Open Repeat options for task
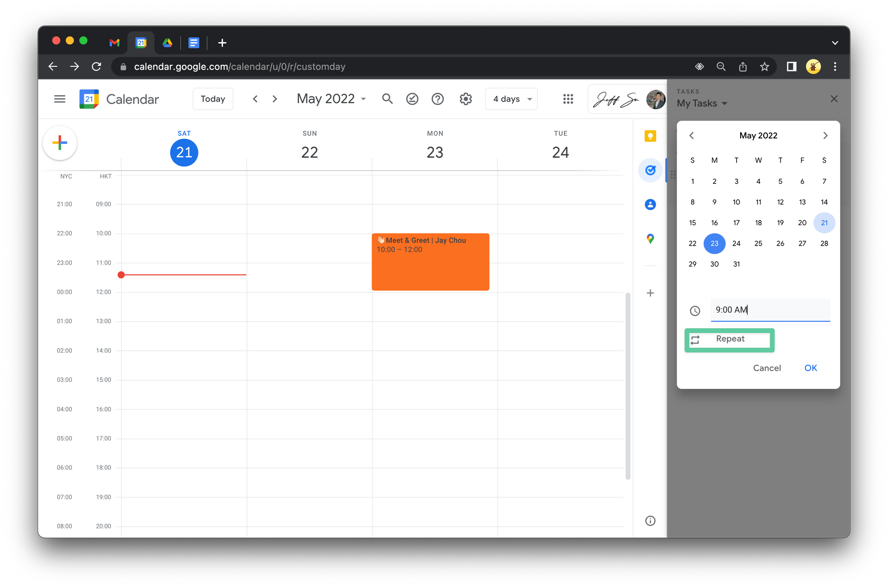 729,339
